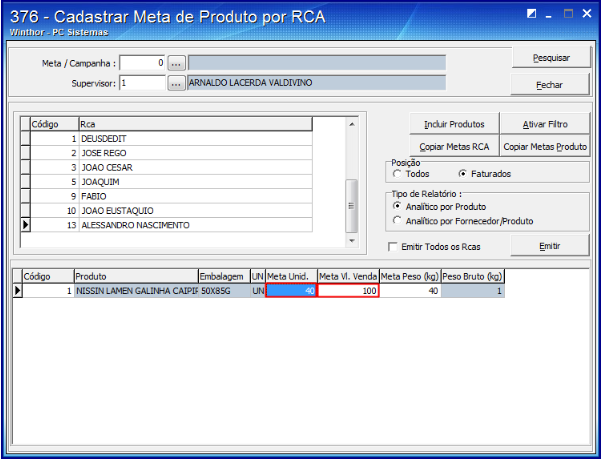Click row selector beside DEUSDEDIT
Image resolution: width=602 pixels, height=461 pixels.
click(25, 139)
